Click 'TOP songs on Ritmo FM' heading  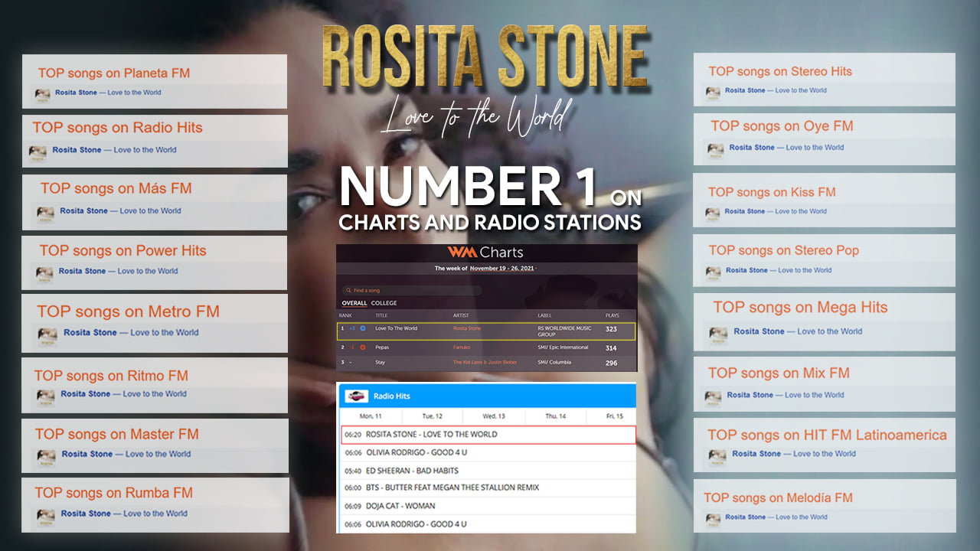111,376
